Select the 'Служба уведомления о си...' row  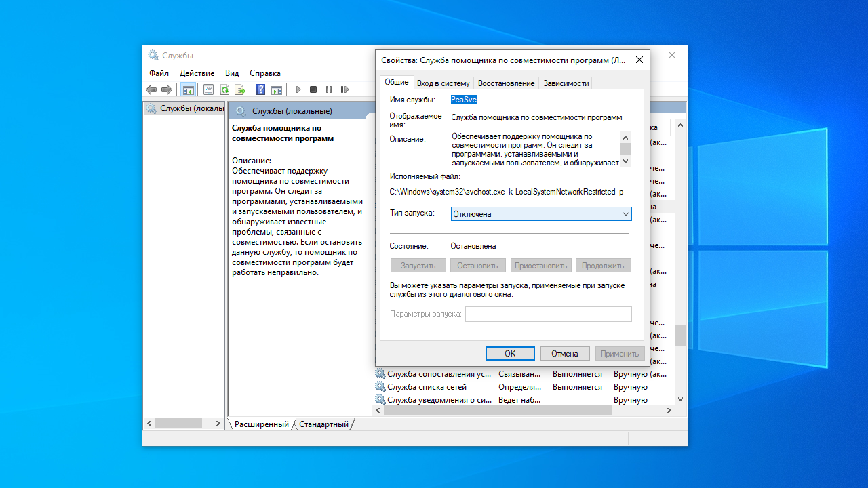pos(524,400)
